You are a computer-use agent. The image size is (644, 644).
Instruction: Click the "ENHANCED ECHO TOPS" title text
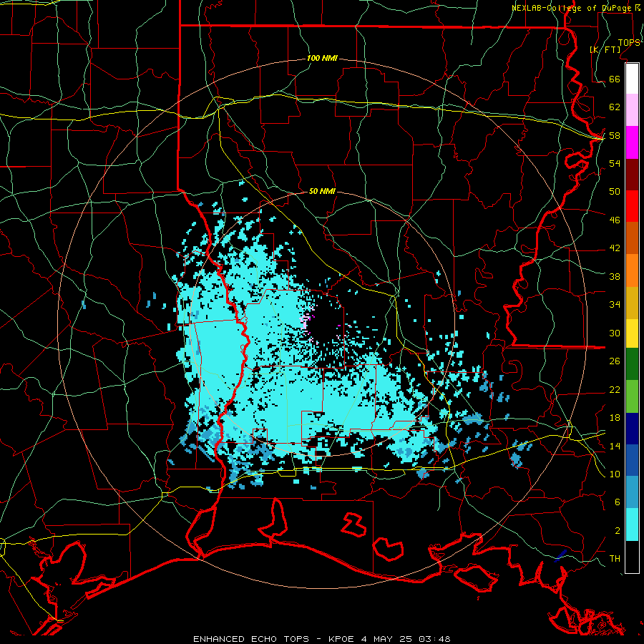(251, 639)
